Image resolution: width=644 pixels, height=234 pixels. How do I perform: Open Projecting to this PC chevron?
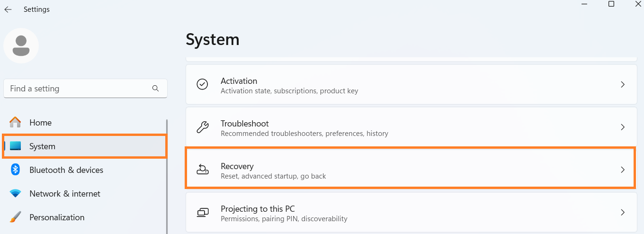[x=623, y=212]
